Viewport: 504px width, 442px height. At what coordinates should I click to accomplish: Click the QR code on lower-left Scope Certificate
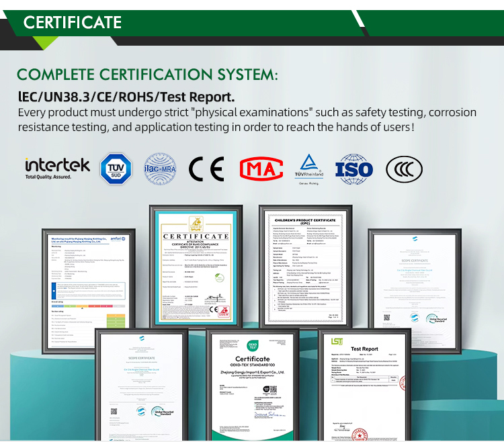pos(114,412)
